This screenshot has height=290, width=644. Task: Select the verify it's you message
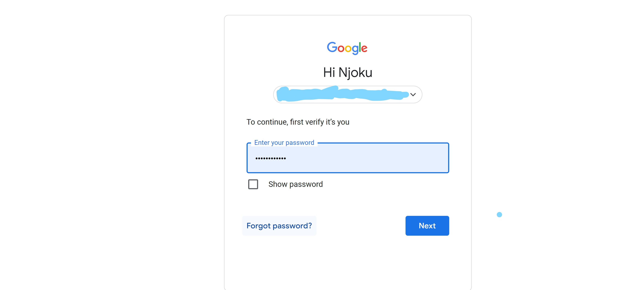(x=298, y=122)
